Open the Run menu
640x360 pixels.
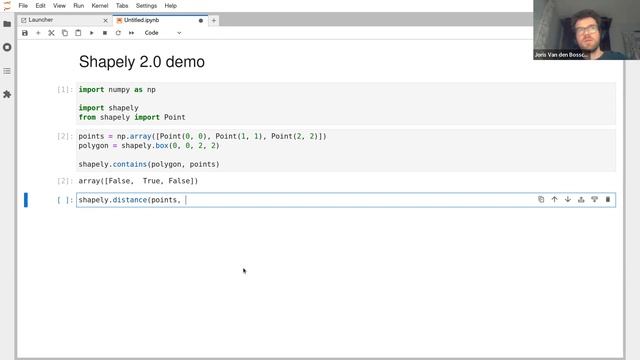[x=78, y=6]
